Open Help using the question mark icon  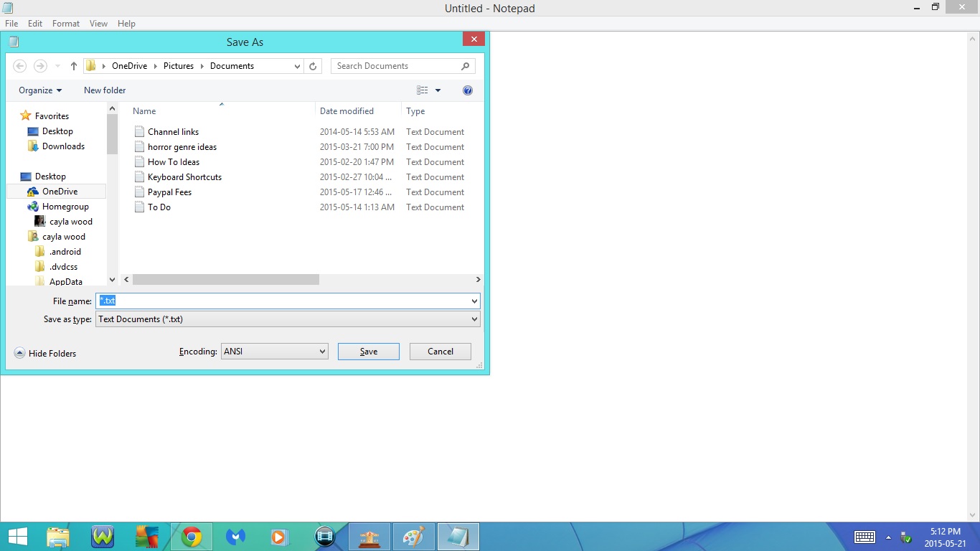point(468,90)
